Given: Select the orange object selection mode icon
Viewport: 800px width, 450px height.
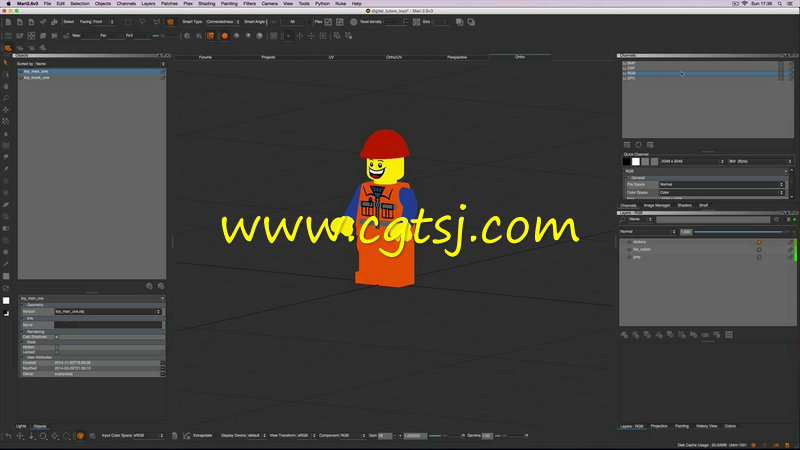Looking at the screenshot, I should point(170,22).
